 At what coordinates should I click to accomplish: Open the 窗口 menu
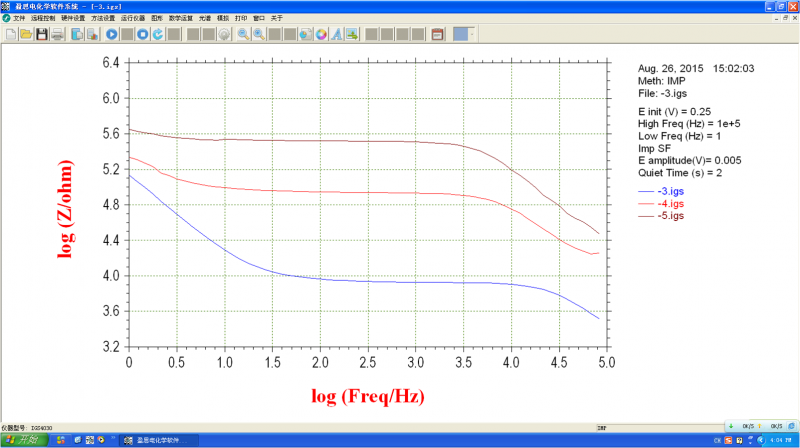coord(259,18)
